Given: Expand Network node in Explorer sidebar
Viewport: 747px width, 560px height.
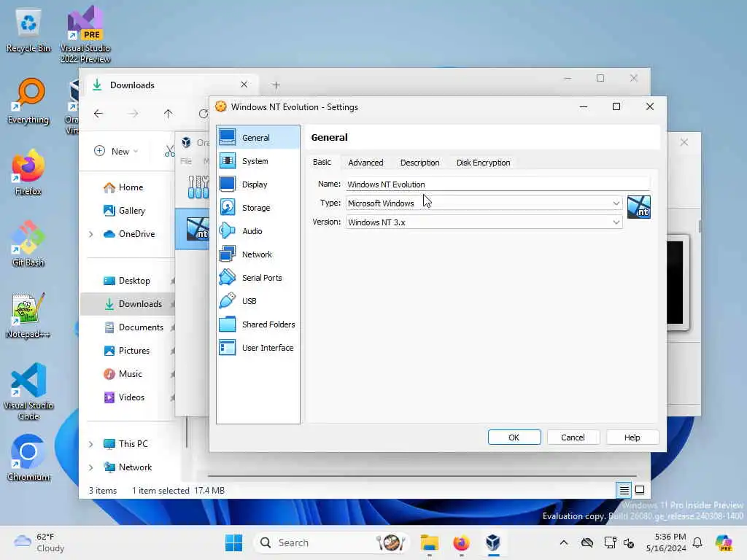Looking at the screenshot, I should pos(90,467).
